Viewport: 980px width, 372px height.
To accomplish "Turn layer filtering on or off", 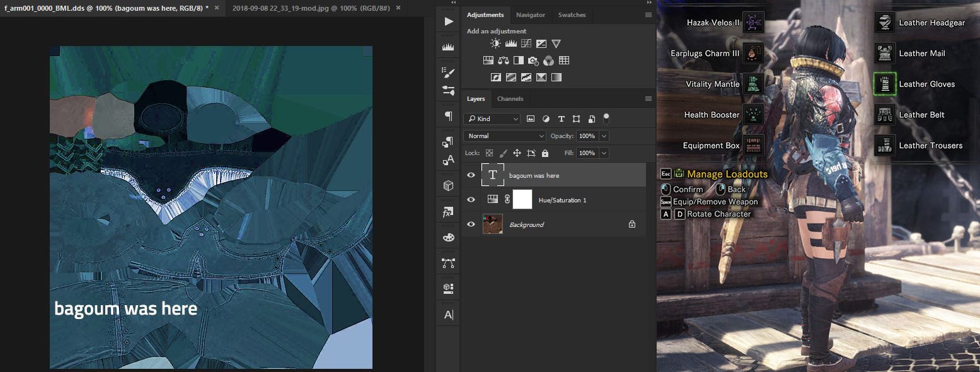I will [x=606, y=118].
